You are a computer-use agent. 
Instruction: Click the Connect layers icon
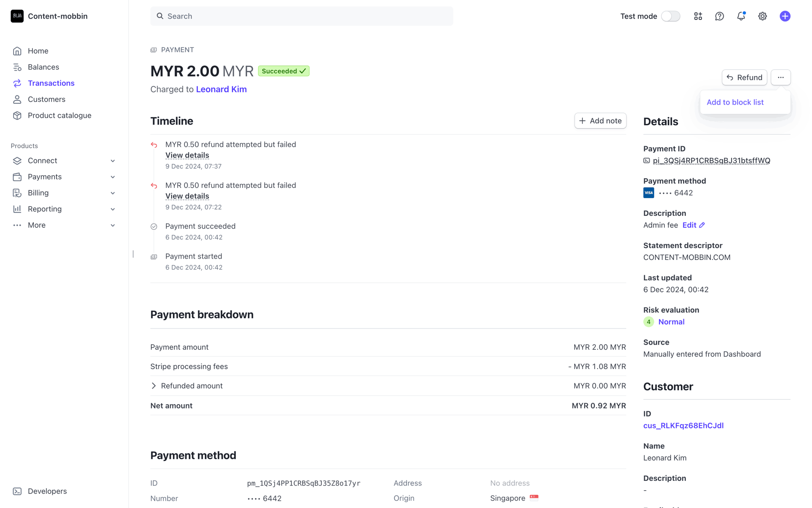[17, 160]
